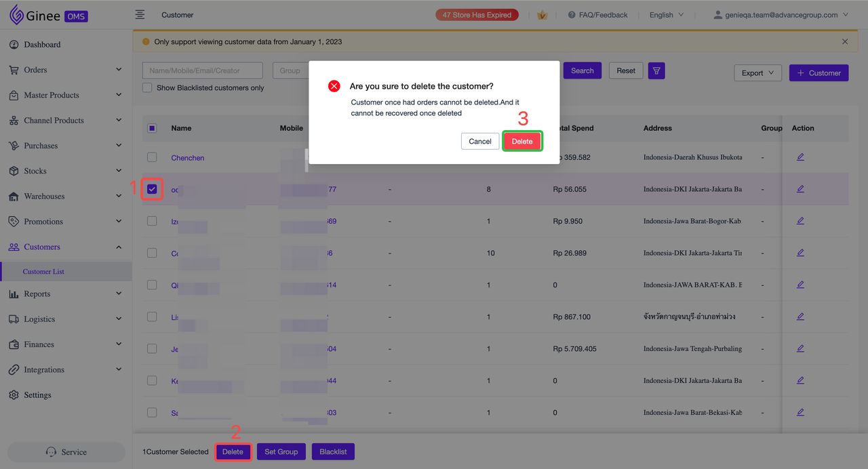Image resolution: width=868 pixels, height=469 pixels.
Task: Open the English language dropdown
Action: pos(667,14)
